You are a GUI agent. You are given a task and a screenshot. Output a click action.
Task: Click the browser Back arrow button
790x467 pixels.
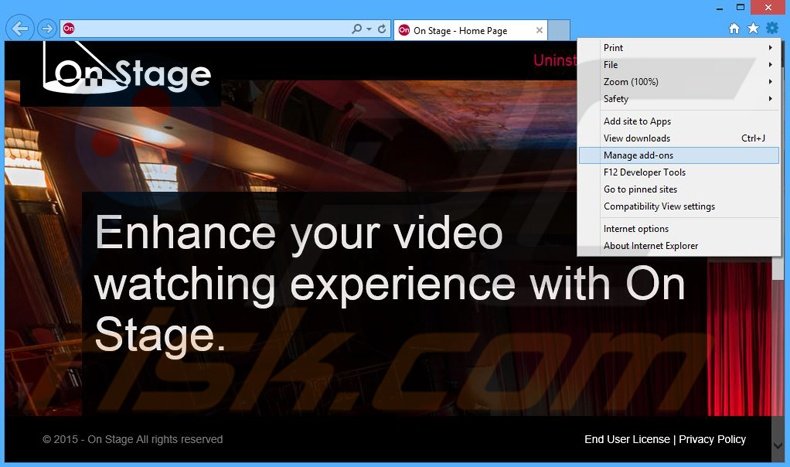pos(20,29)
